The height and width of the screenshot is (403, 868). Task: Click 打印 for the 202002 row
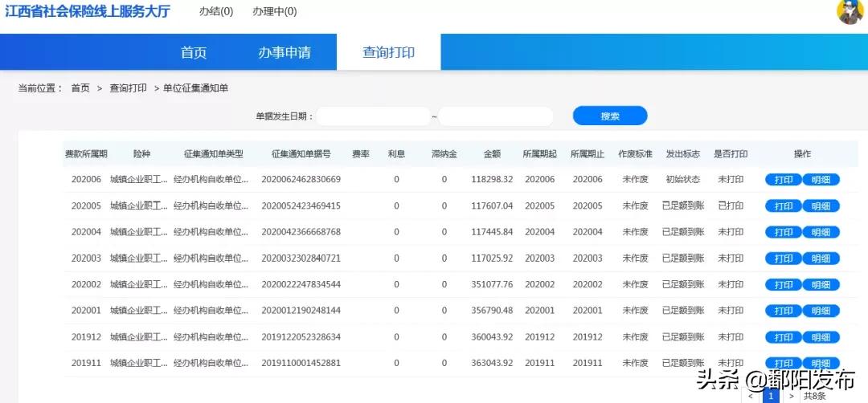coord(784,285)
